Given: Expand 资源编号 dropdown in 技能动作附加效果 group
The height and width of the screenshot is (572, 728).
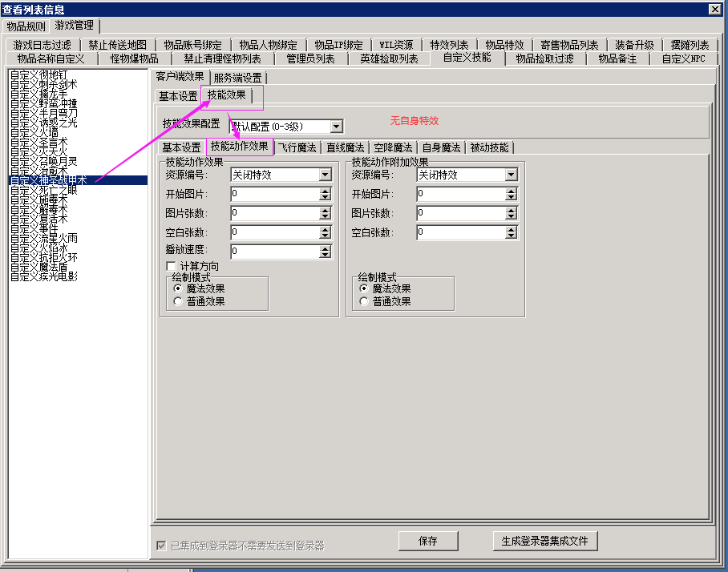Looking at the screenshot, I should click(x=511, y=175).
